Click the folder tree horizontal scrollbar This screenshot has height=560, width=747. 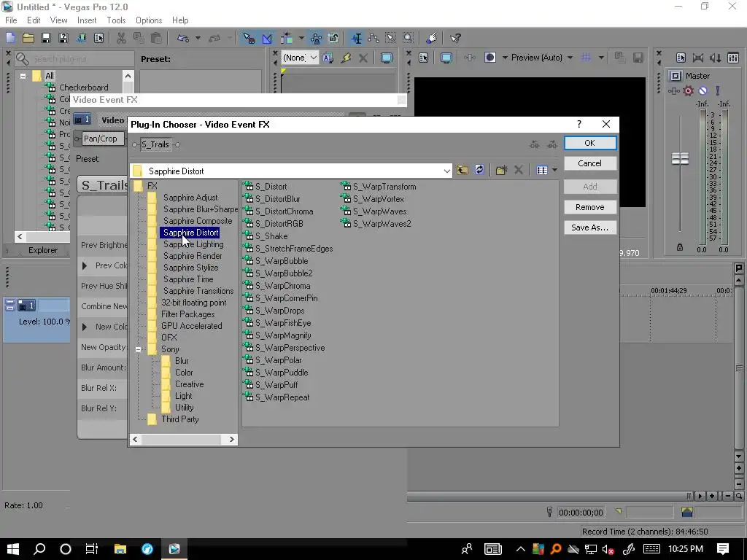[x=183, y=439]
